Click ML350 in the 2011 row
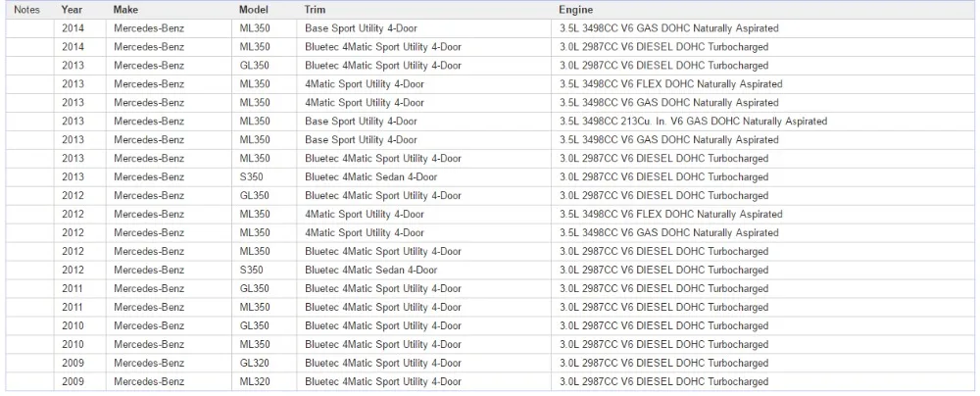980x396 pixels. pos(255,307)
